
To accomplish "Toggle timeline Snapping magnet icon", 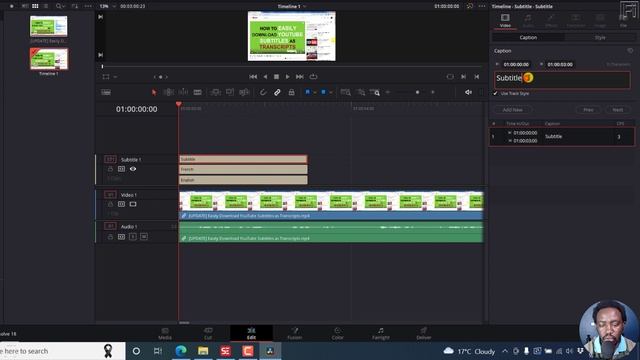I will (x=263, y=92).
